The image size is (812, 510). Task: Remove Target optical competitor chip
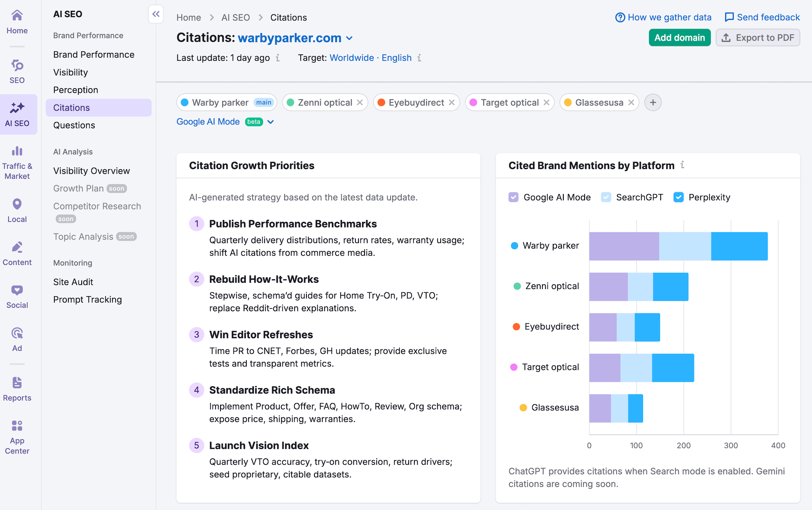click(x=546, y=103)
